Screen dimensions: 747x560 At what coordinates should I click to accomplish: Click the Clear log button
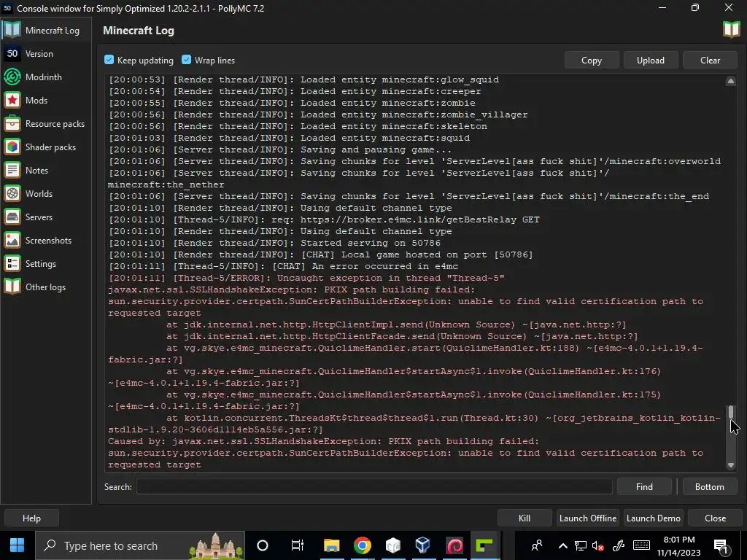(x=710, y=60)
